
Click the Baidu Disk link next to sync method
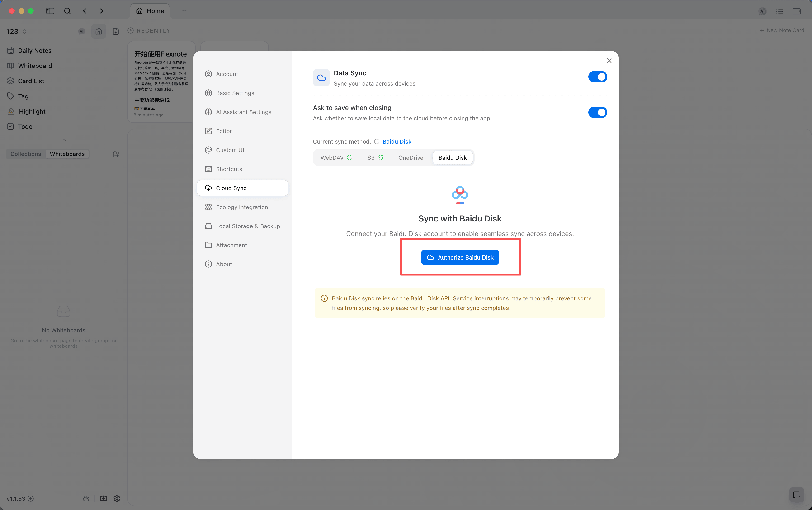pos(397,142)
